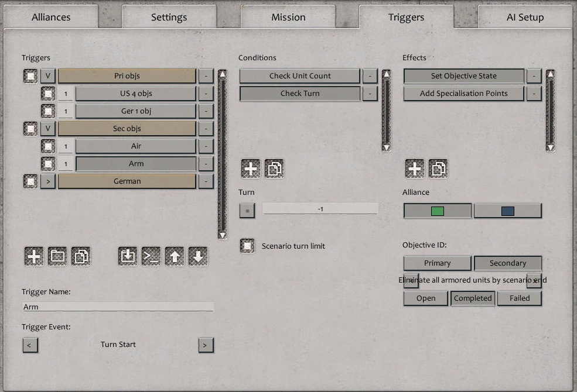Remove the Air trigger
Screen dimensions: 577x392
[206, 146]
